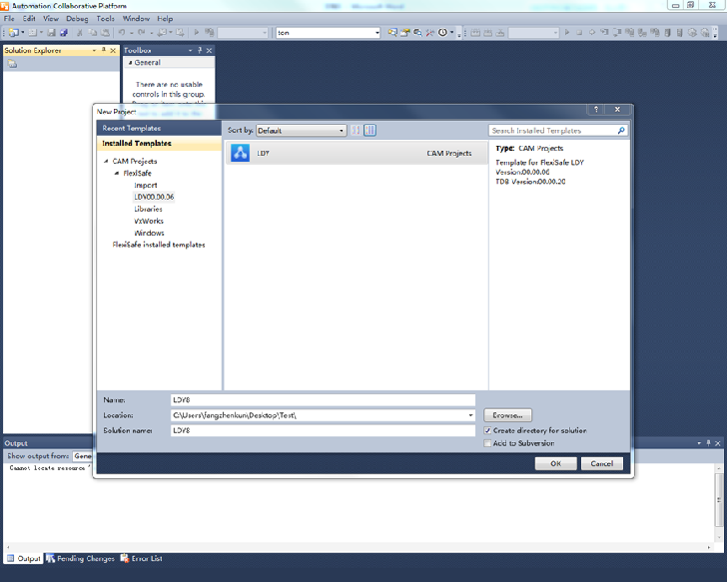The height and width of the screenshot is (583, 728).
Task: Click the help question mark in dialog title
Action: click(x=597, y=110)
